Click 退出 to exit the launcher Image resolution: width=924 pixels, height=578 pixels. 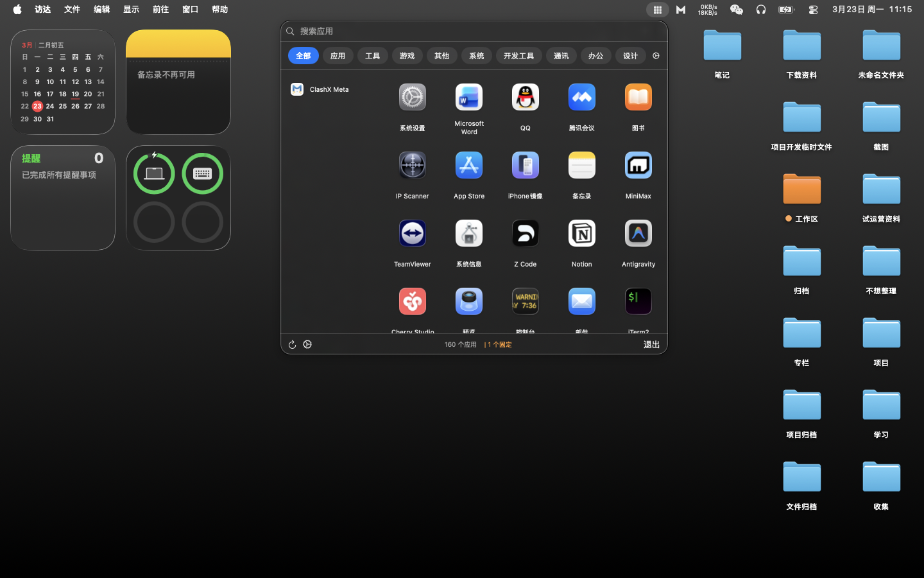click(651, 344)
